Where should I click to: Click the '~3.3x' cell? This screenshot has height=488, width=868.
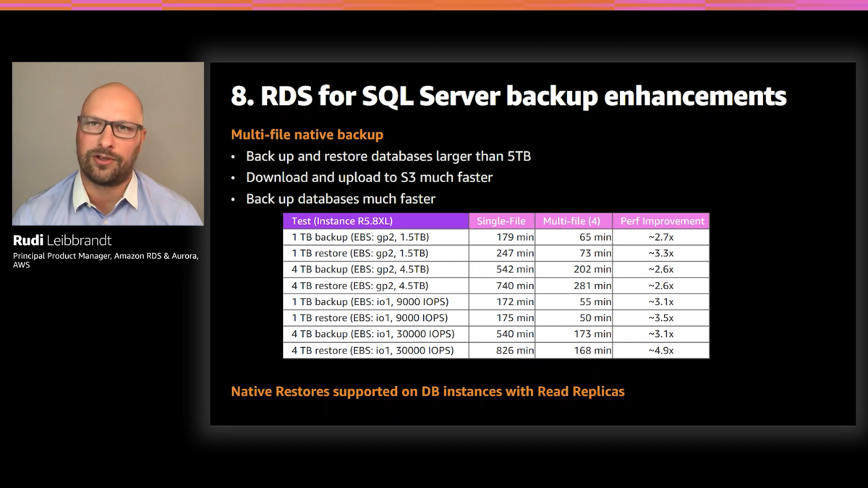pos(661,253)
